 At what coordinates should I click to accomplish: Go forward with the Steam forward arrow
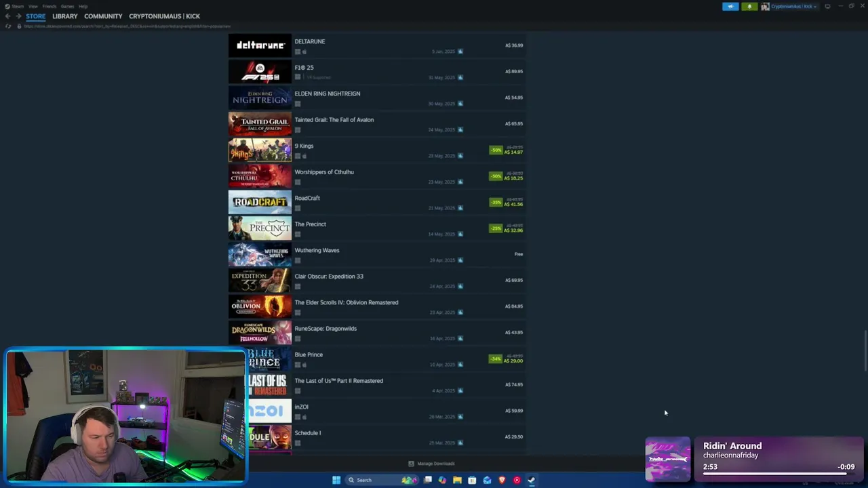pos(18,16)
